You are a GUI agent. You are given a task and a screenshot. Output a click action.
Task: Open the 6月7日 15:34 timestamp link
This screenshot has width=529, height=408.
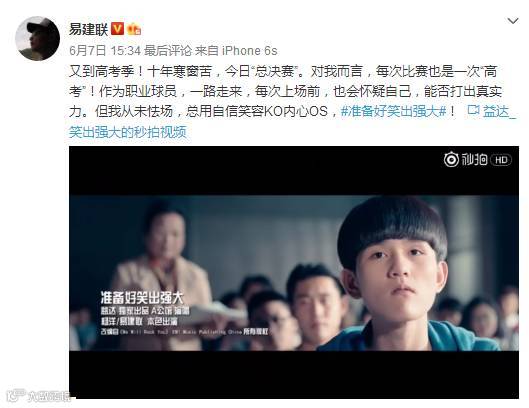[x=105, y=51]
